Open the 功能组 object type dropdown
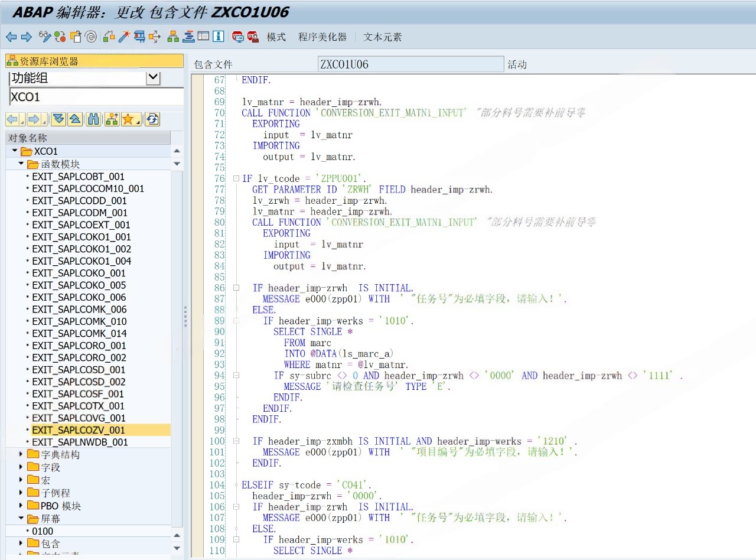The height and width of the screenshot is (560, 756). (x=153, y=77)
